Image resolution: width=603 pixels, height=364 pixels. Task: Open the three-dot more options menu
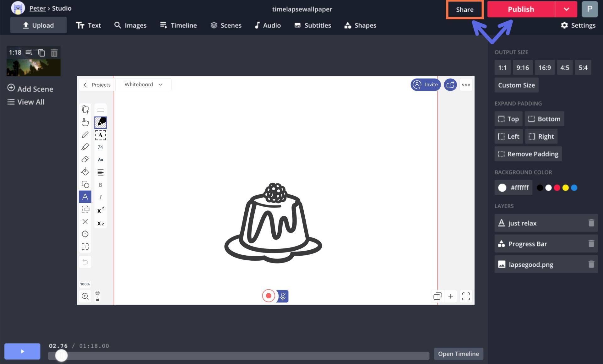pos(466,84)
